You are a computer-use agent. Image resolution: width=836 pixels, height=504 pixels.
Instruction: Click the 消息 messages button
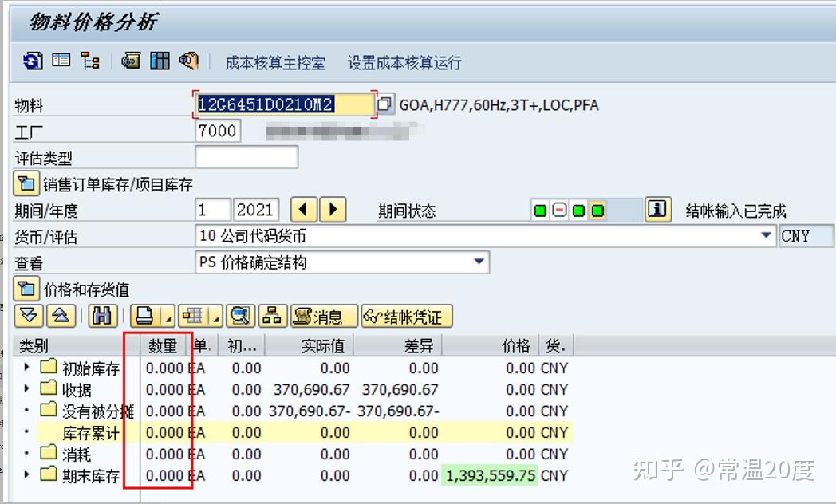[324, 317]
